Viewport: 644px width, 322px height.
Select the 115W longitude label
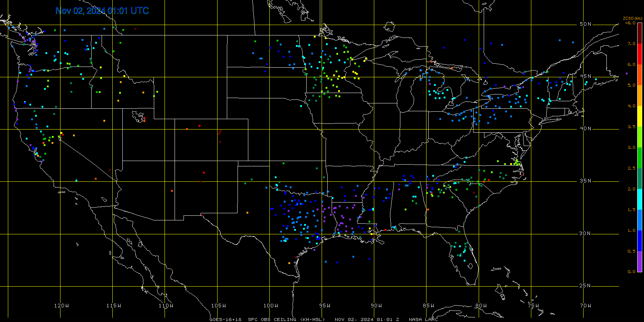[114, 306]
